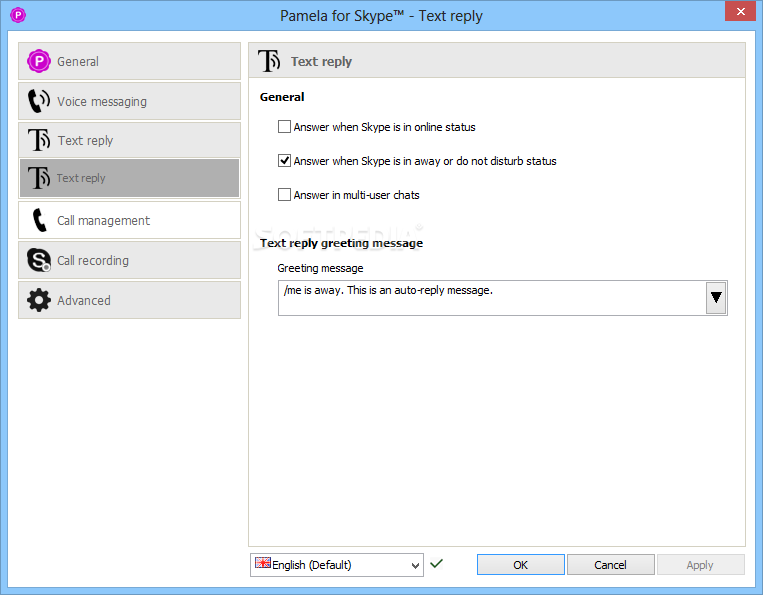Select the unhighlighted Text reply entry

point(129,140)
